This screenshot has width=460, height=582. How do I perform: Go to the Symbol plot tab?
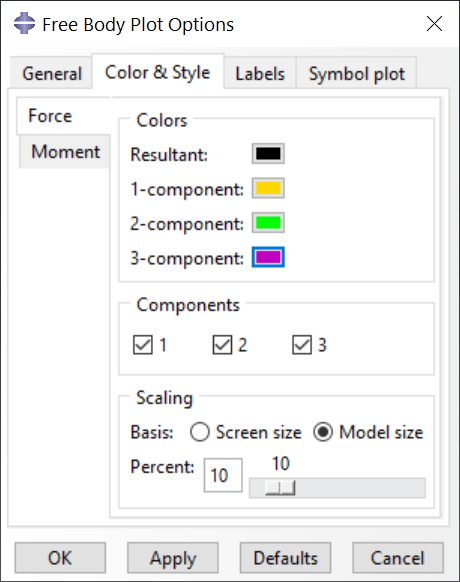click(356, 73)
